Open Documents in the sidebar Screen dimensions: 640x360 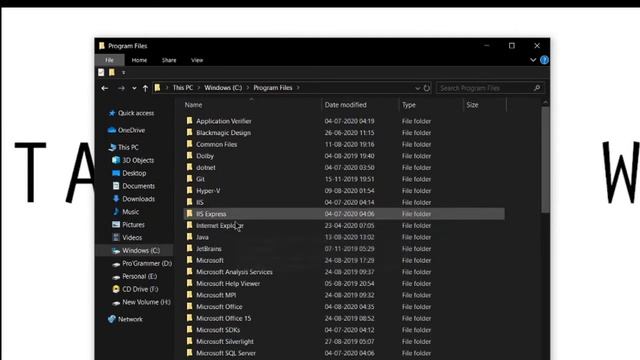click(x=139, y=186)
